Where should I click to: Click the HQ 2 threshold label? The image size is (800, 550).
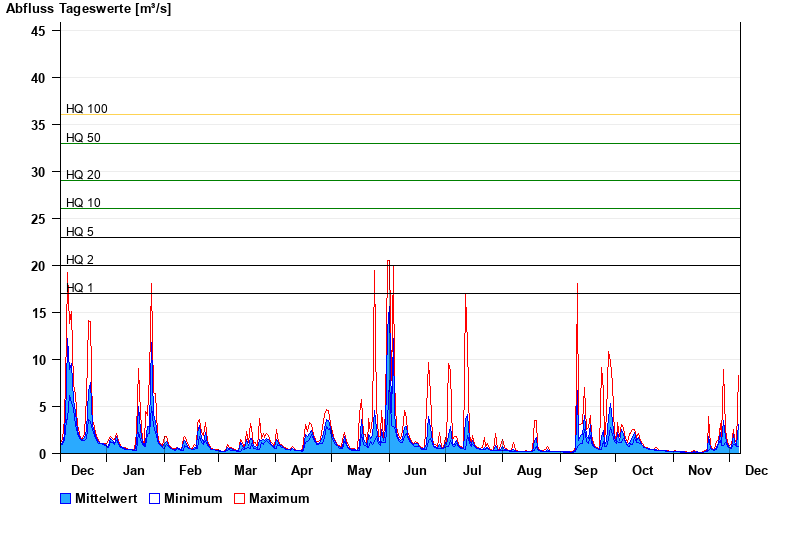80,260
